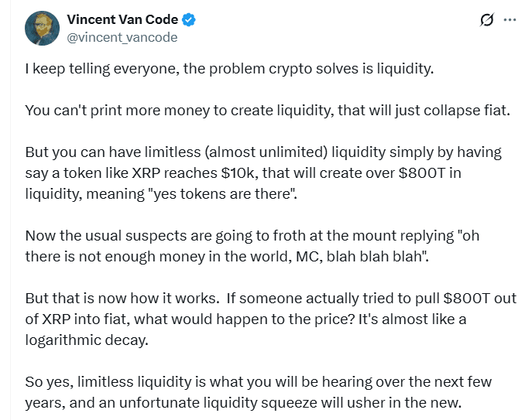Click the paragraph starting "But you can have limitless"
The image size is (532, 420).
[x=263, y=172]
